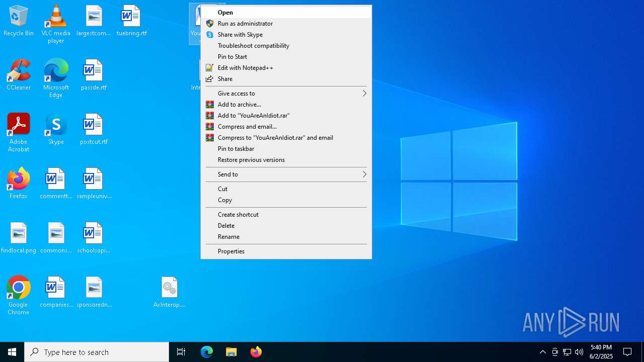Select the Adobe Acrobat shortcut
The image size is (644, 362).
click(19, 133)
